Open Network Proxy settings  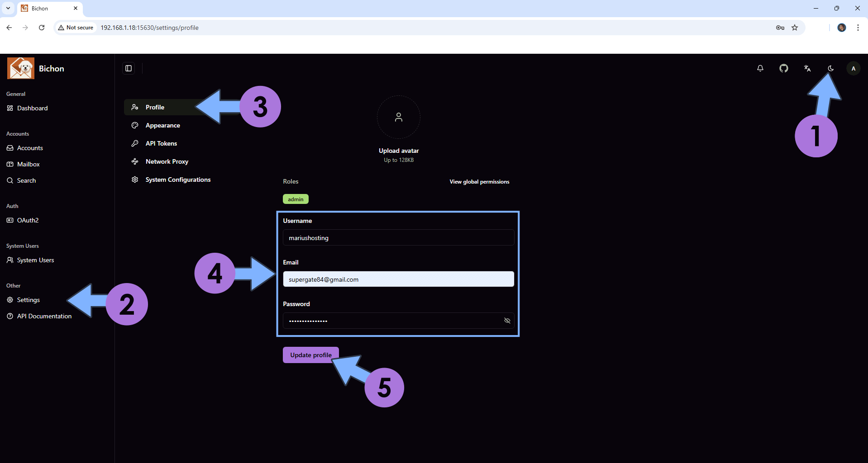(x=167, y=161)
